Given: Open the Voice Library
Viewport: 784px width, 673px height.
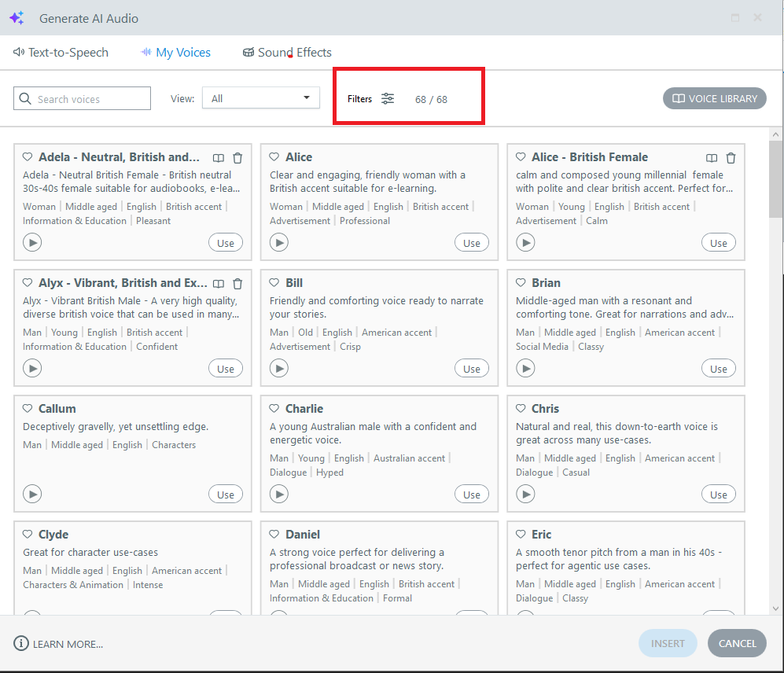Looking at the screenshot, I should pos(714,98).
